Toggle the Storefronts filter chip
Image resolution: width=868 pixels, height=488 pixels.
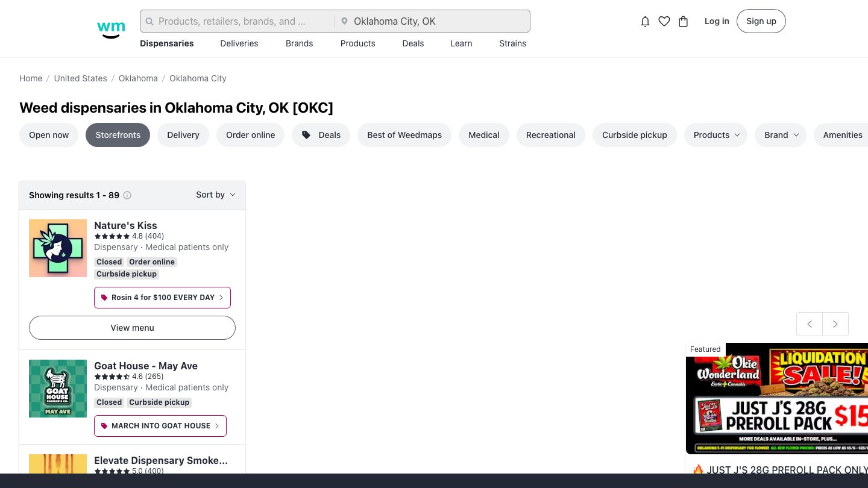click(x=118, y=135)
